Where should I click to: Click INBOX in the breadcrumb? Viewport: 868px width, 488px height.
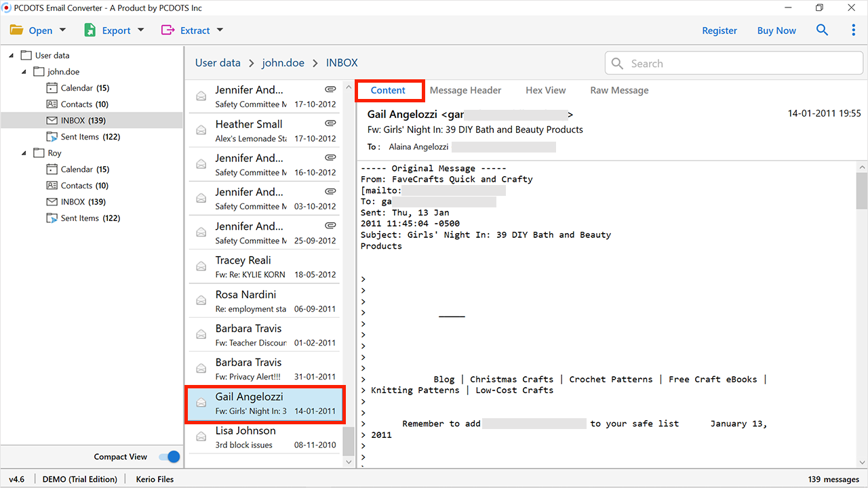(x=342, y=62)
